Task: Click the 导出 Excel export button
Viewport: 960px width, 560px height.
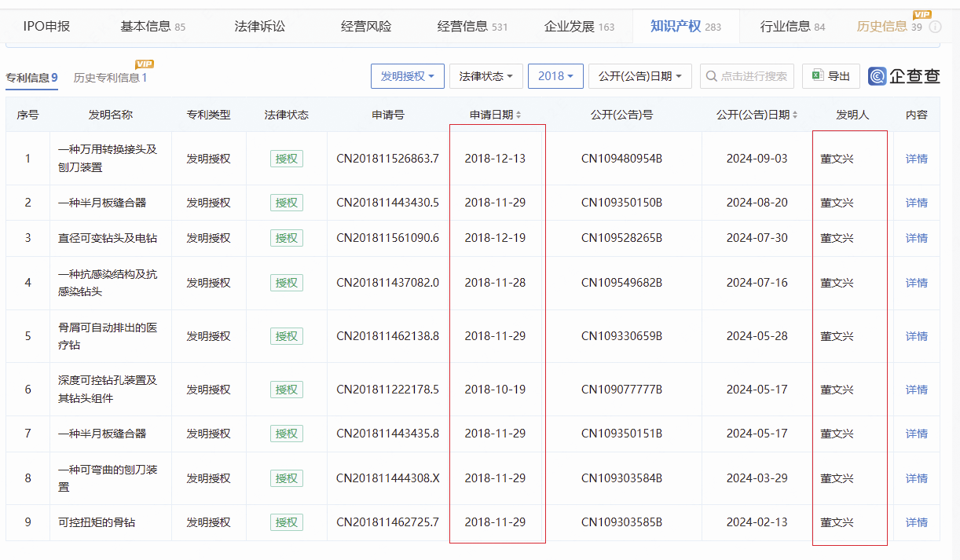Action: [831, 76]
